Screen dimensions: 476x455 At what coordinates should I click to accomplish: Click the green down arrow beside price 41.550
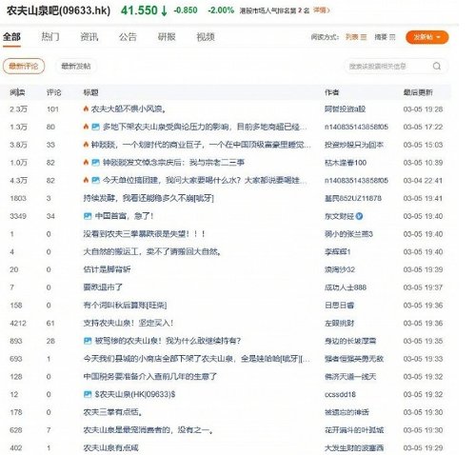(x=164, y=10)
